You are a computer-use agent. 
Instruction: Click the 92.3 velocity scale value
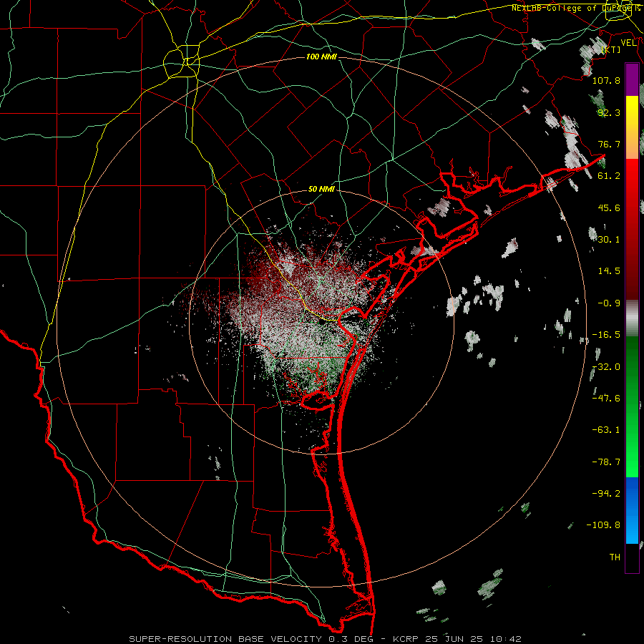(x=609, y=112)
